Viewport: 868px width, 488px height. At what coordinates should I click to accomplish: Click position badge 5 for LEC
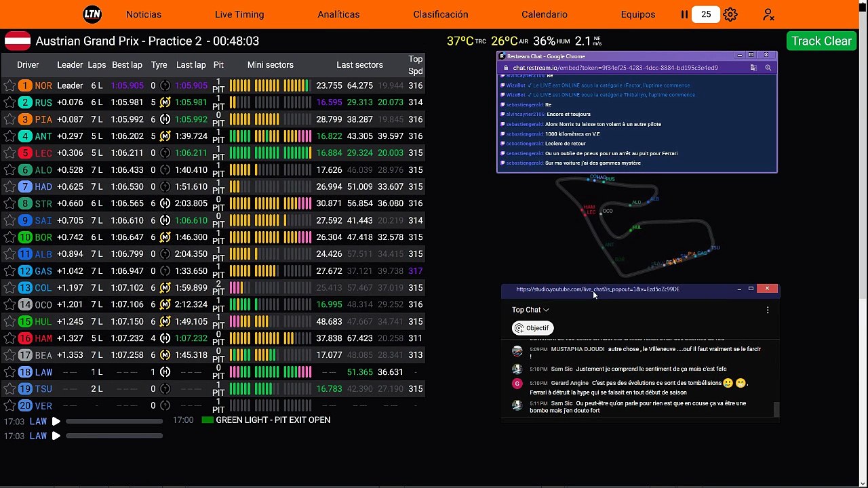pos(25,153)
